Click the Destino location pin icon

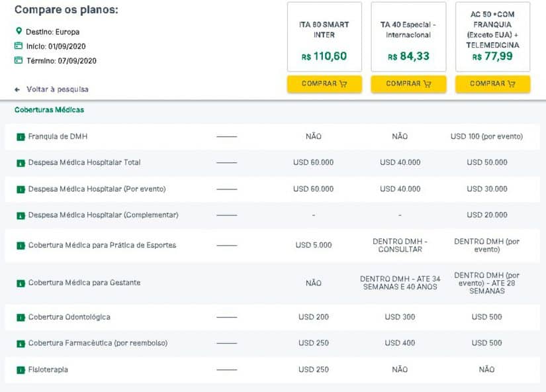tap(19, 31)
